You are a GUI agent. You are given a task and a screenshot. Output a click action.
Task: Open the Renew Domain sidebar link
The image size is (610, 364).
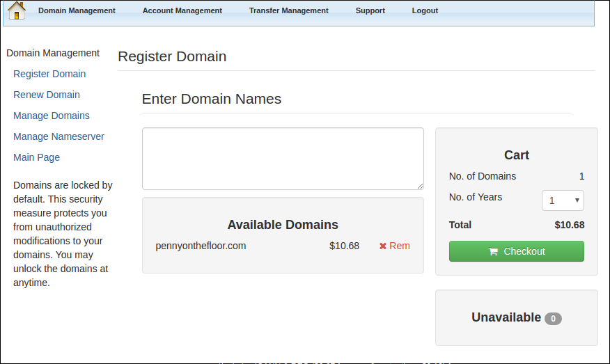coord(46,95)
